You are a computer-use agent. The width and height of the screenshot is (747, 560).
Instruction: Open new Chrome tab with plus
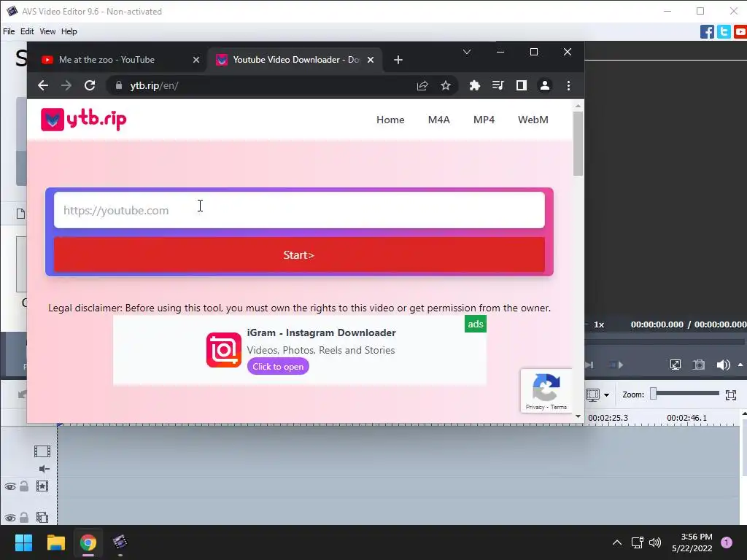[x=398, y=60]
